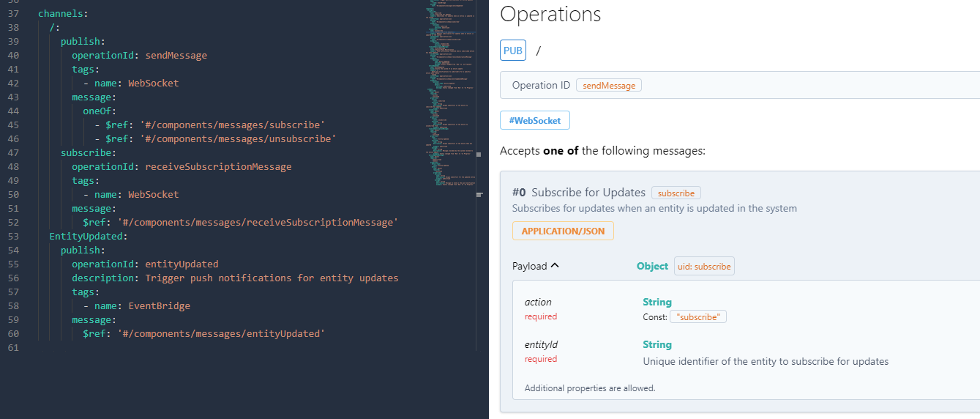Click the #WebSocket tag
Viewport: 980px width, 419px height.
[x=534, y=121]
